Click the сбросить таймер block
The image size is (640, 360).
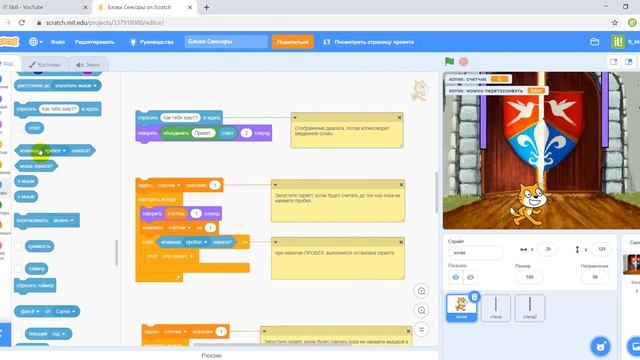click(x=35, y=286)
